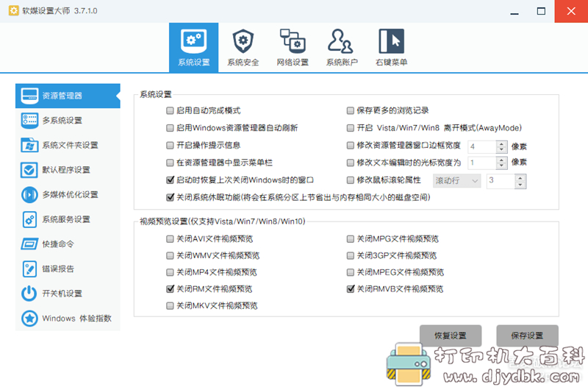Open the 网络设置 network icon
The width and height of the screenshot is (588, 387).
click(293, 41)
